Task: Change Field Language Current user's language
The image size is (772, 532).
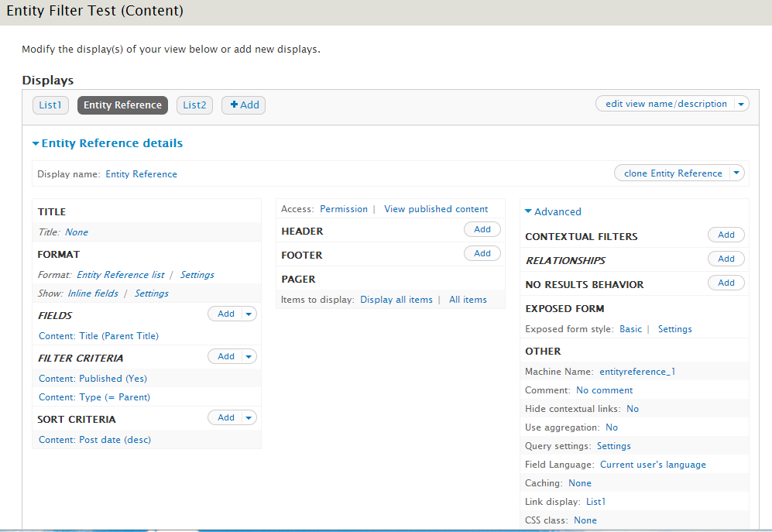Action: click(653, 465)
